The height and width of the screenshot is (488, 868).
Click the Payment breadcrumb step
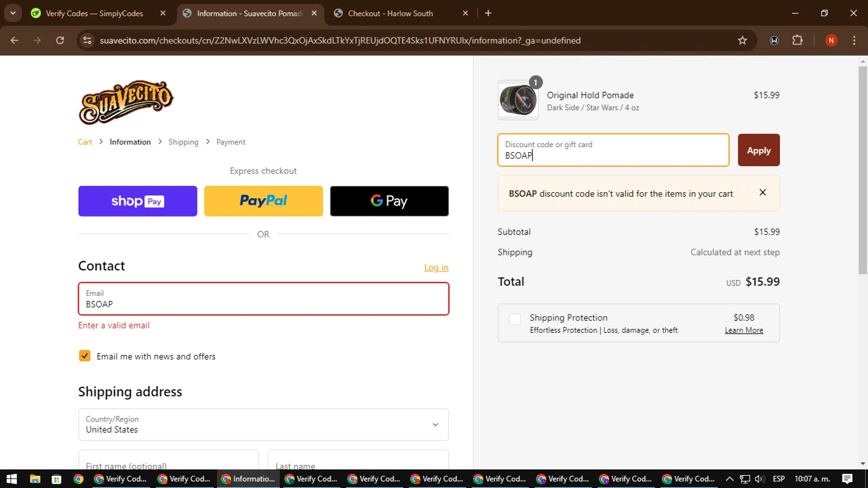[x=231, y=142]
